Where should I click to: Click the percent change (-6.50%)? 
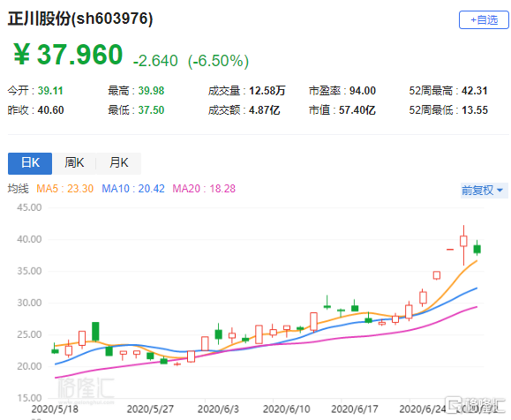pos(218,61)
